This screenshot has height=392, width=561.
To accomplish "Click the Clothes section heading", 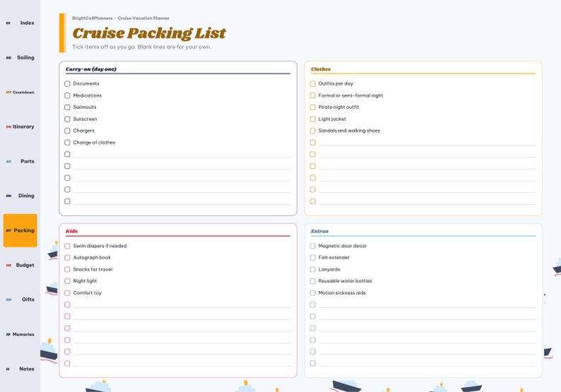I will click(321, 69).
